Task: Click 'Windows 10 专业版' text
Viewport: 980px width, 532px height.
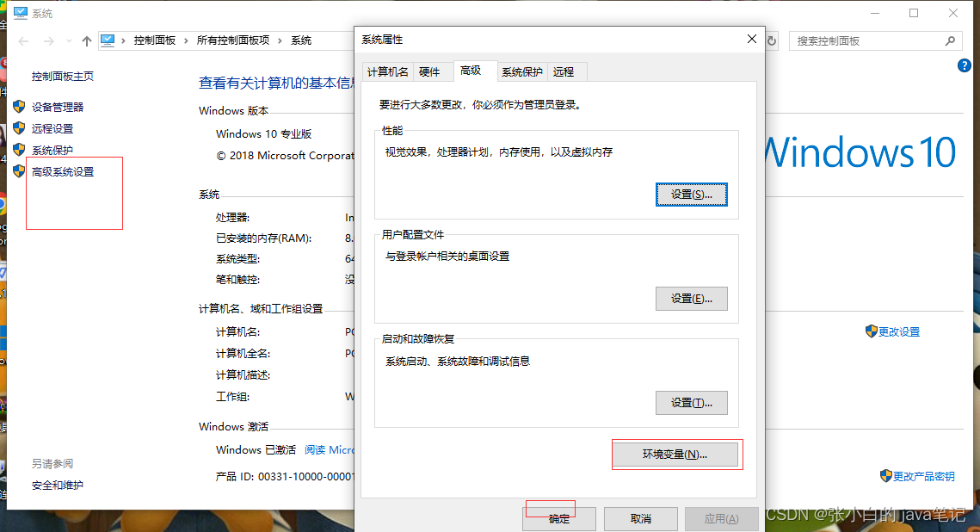Action: coord(264,133)
